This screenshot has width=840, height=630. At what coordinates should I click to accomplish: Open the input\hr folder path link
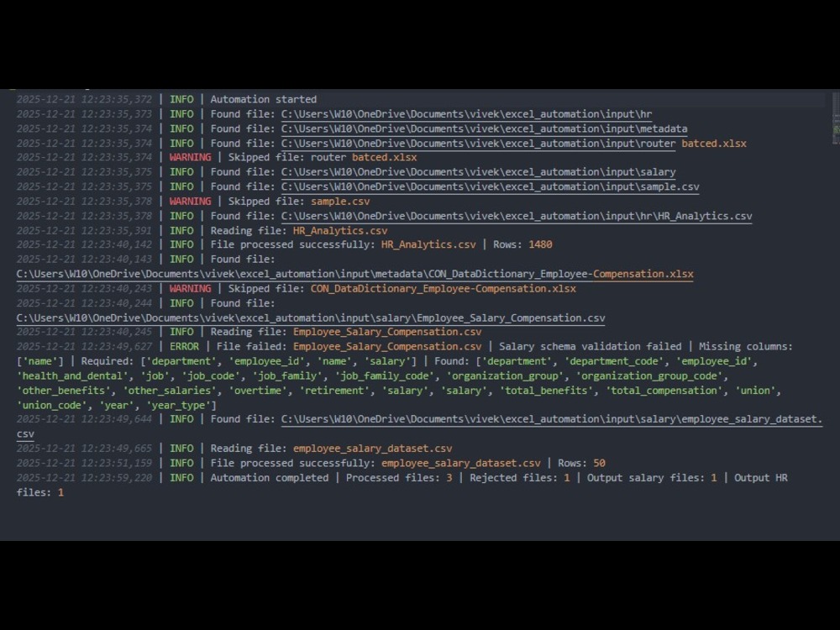click(x=466, y=114)
